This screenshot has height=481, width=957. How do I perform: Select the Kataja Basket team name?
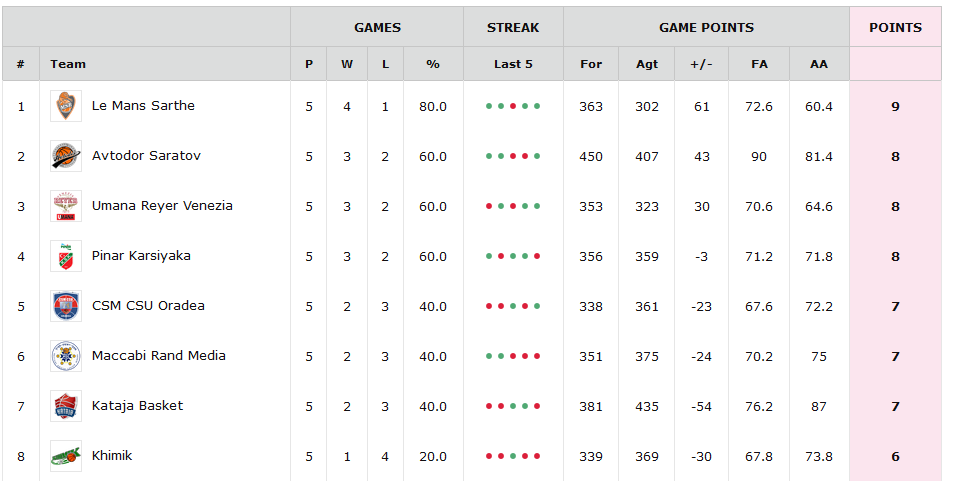137,406
